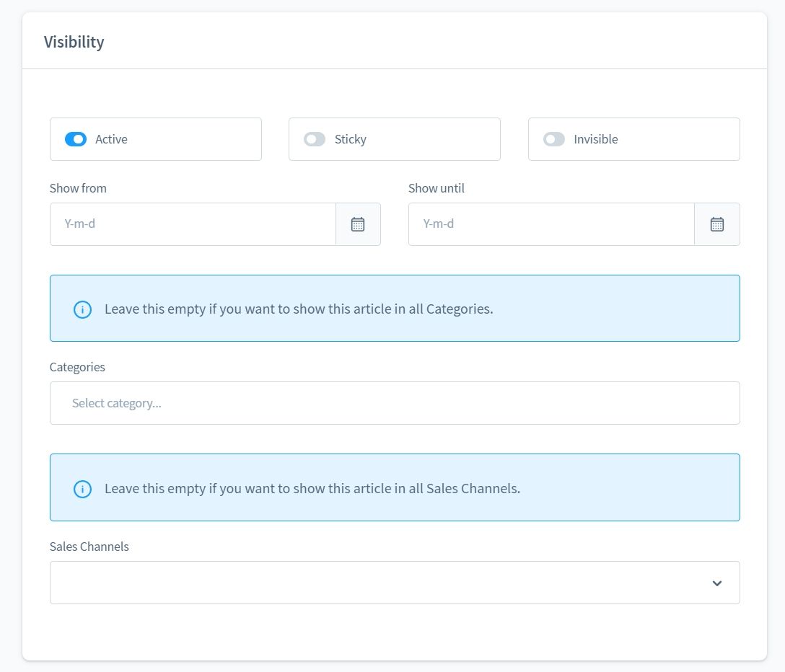Click the Visibility card heading
The height and width of the screenshot is (672, 785).
click(74, 42)
